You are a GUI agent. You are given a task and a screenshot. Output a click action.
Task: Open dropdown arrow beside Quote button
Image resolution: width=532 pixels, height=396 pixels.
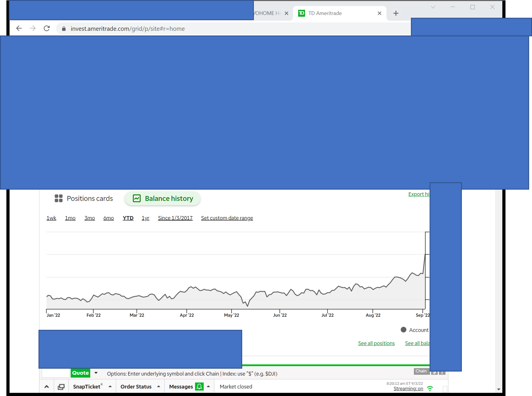point(96,373)
